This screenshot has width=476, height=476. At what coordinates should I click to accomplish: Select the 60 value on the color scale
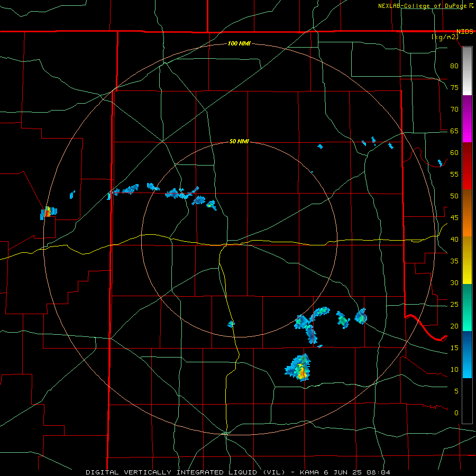(454, 153)
